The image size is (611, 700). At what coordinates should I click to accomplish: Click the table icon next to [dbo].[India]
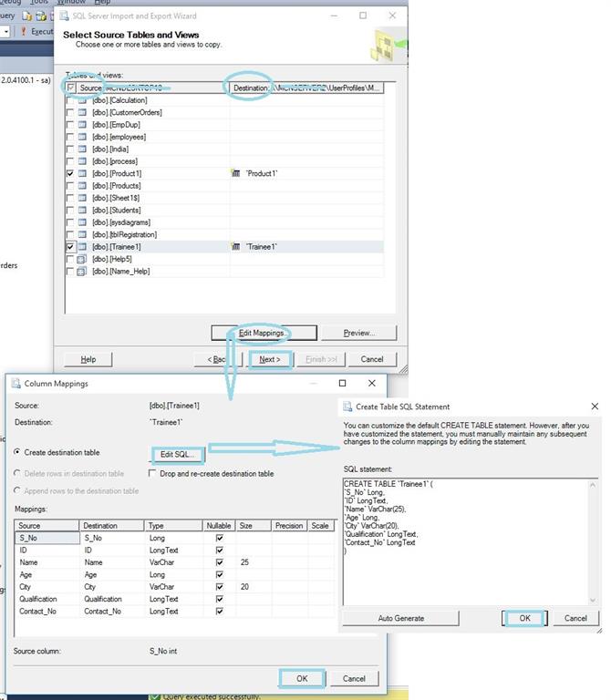(82, 149)
